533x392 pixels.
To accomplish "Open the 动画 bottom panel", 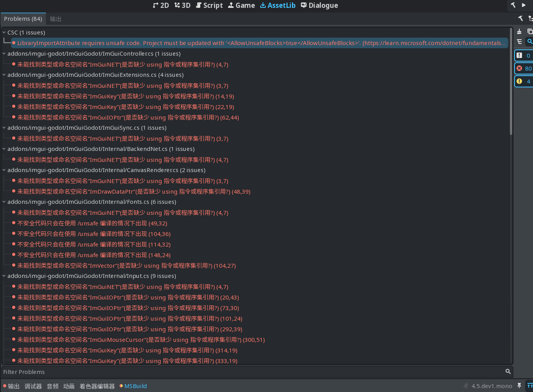I will (x=69, y=386).
